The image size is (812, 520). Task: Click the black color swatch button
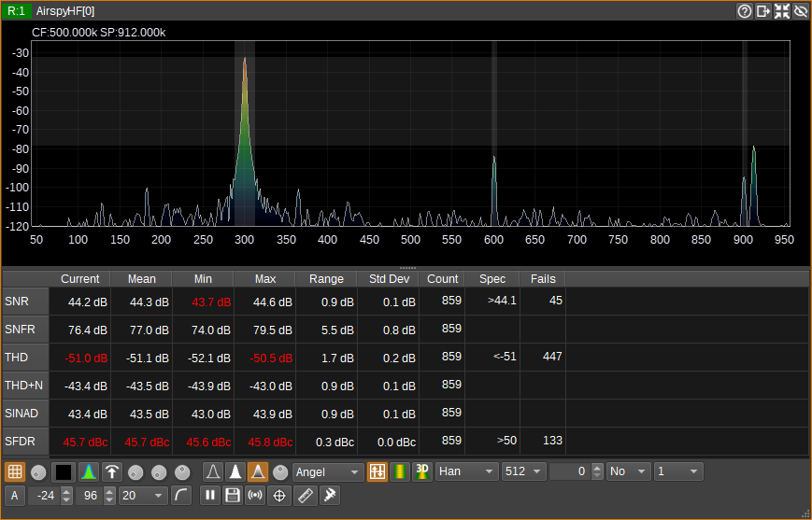tap(64, 472)
